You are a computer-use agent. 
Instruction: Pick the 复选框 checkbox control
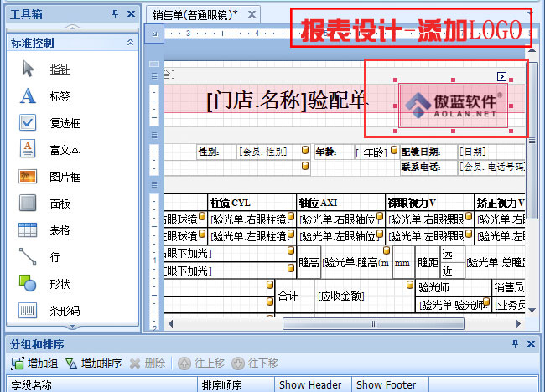pyautogui.click(x=64, y=123)
